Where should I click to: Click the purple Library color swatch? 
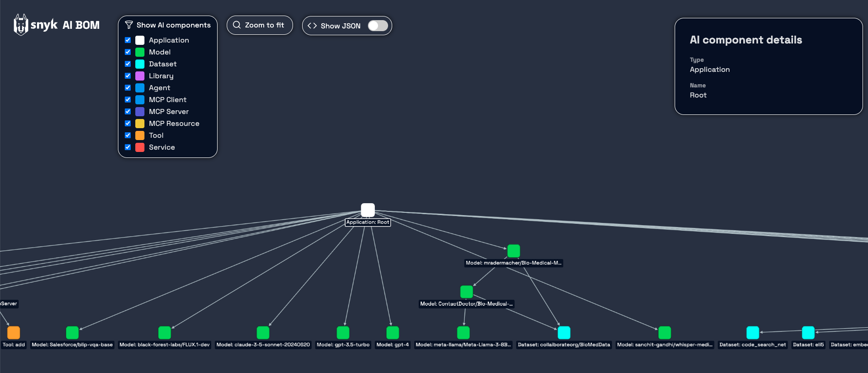tap(140, 76)
